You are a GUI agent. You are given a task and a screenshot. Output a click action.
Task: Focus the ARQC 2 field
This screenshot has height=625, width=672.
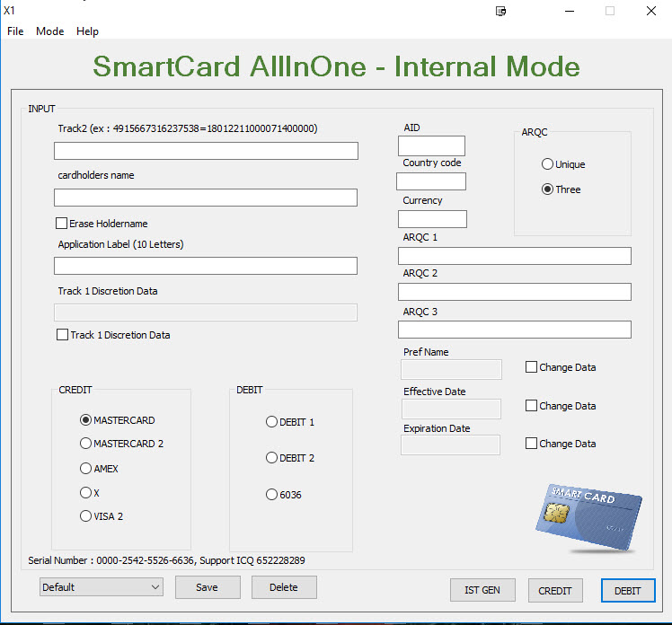coord(514,292)
